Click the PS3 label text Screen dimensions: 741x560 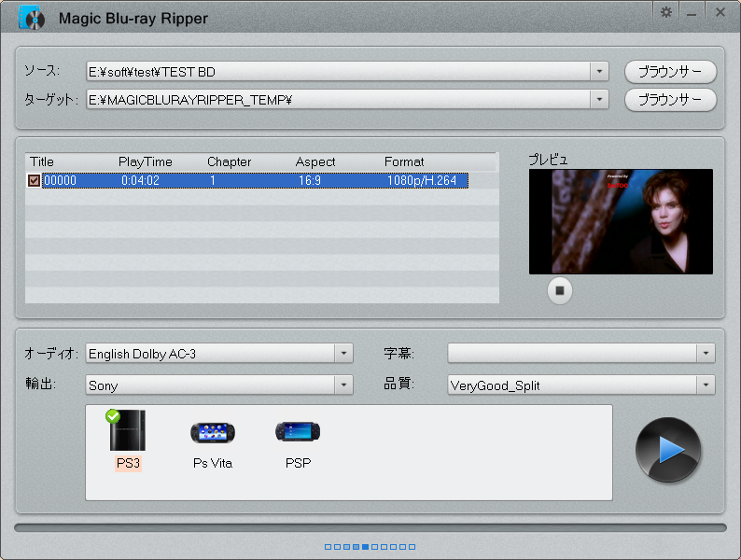click(128, 463)
